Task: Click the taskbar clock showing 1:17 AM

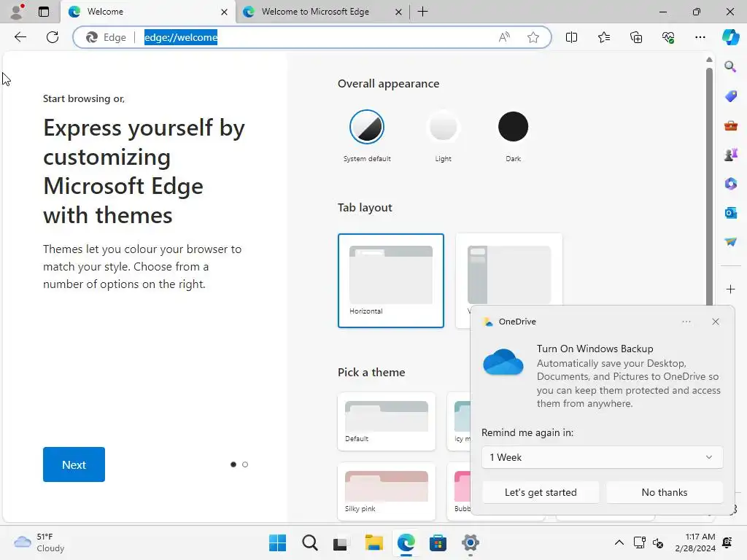Action: click(695, 542)
